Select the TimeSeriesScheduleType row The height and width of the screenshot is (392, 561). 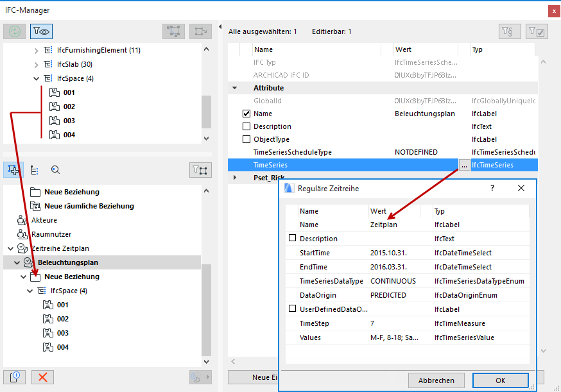click(x=383, y=152)
